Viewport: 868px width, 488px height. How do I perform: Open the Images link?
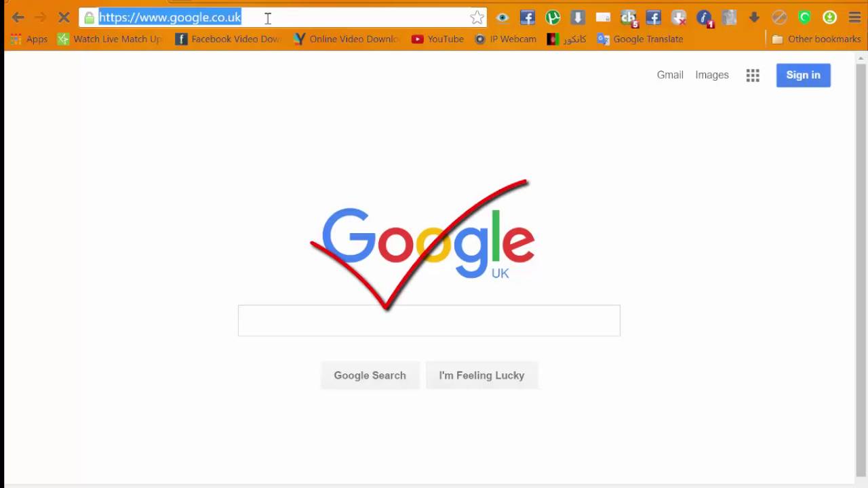(712, 75)
